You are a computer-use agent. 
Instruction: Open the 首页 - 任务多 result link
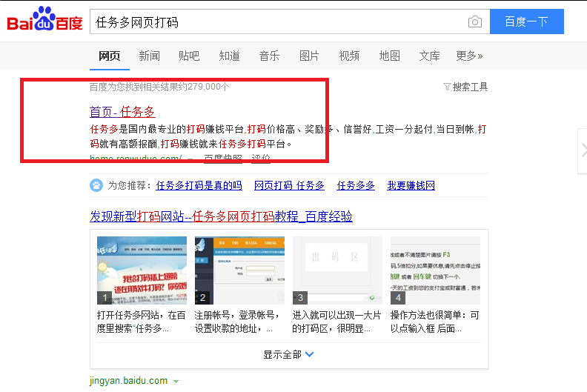[122, 112]
